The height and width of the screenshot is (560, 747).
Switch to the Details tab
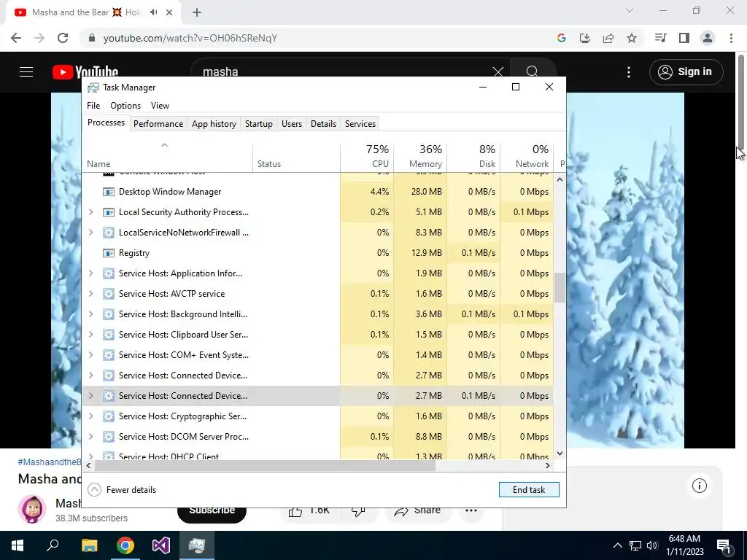[323, 124]
